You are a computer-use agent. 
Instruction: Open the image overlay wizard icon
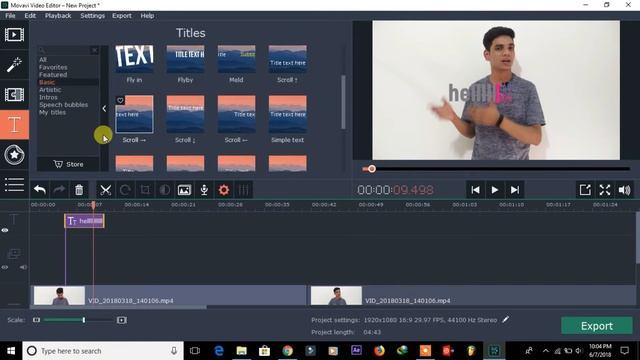[184, 190]
